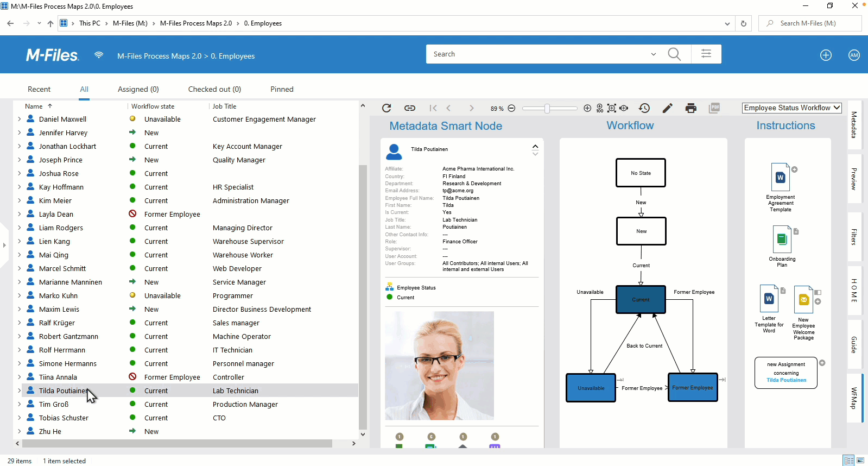Select the No State workflow node
Image resolution: width=868 pixels, height=466 pixels.
coord(641,173)
